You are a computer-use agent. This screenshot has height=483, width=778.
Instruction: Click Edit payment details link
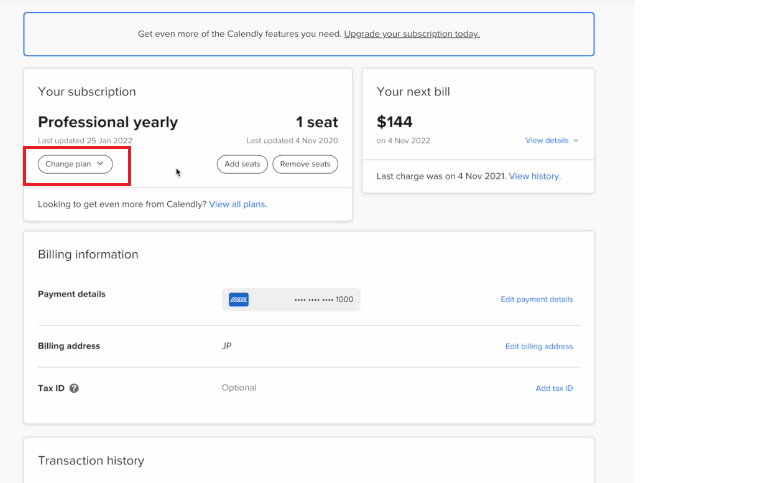537,299
